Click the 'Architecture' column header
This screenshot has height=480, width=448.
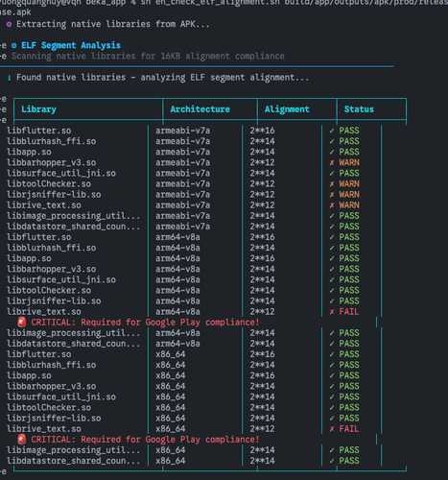[x=200, y=109]
